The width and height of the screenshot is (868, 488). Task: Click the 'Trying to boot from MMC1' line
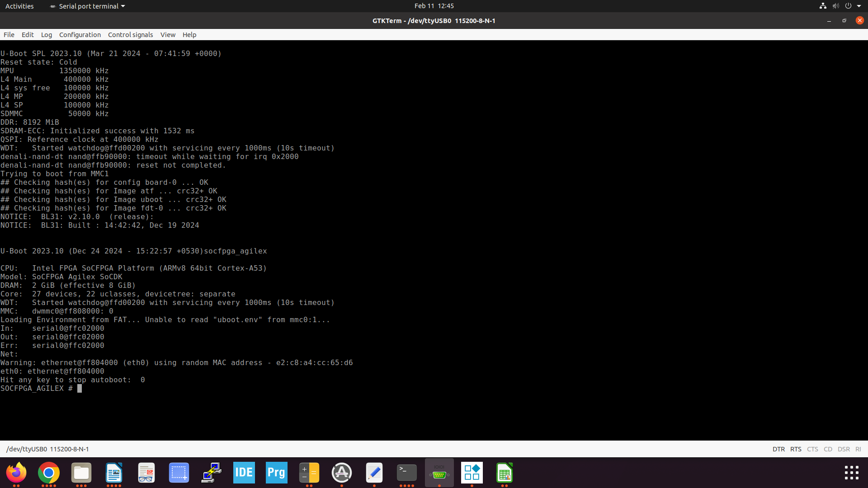55,174
